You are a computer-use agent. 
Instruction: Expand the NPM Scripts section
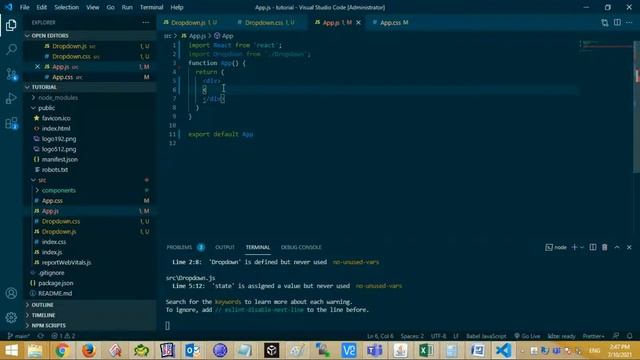[89, 325]
